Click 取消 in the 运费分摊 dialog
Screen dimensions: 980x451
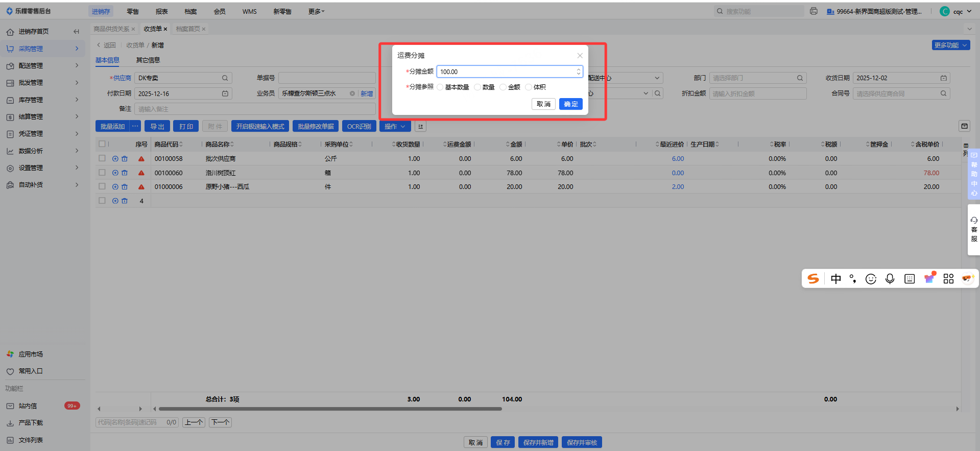point(543,104)
